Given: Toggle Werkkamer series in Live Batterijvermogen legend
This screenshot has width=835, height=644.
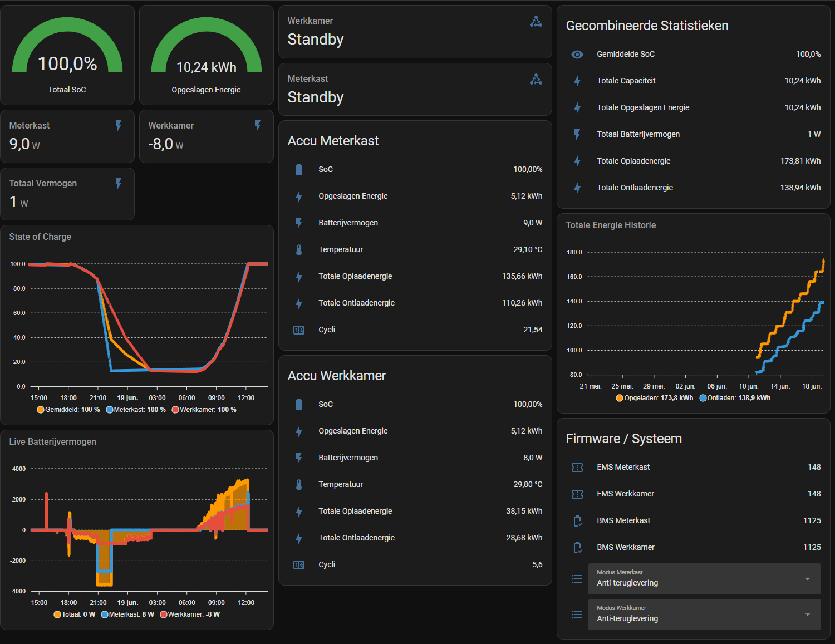Looking at the screenshot, I should [x=190, y=614].
